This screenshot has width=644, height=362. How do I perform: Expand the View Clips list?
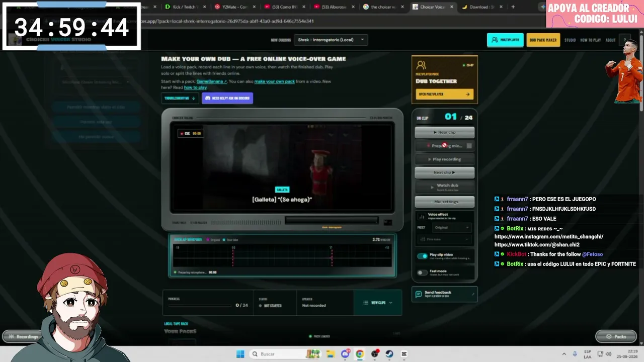(x=377, y=303)
